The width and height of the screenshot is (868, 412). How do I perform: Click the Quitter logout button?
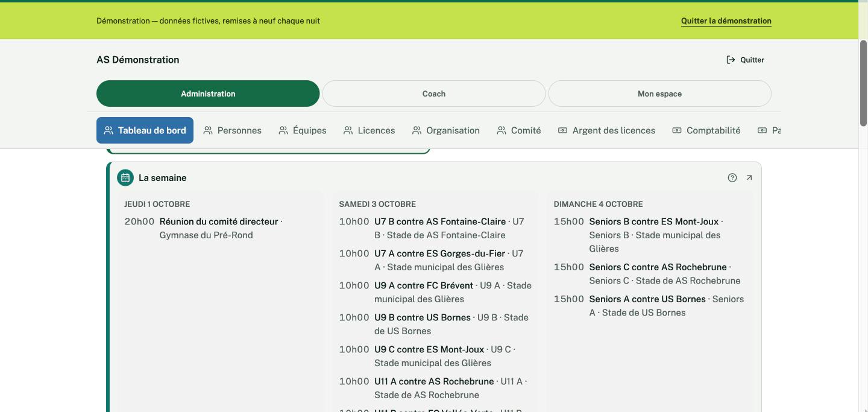click(746, 60)
